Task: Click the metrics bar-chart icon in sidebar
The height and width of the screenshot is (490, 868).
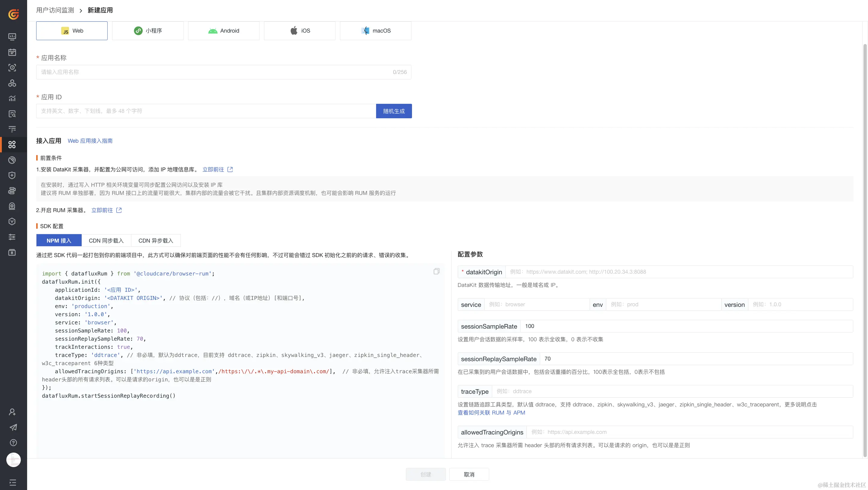Action: click(x=12, y=98)
